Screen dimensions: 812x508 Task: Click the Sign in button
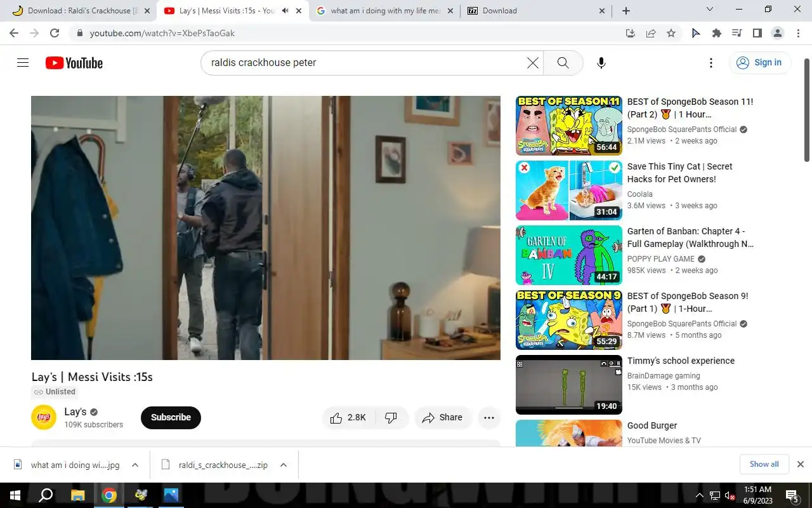tap(760, 62)
